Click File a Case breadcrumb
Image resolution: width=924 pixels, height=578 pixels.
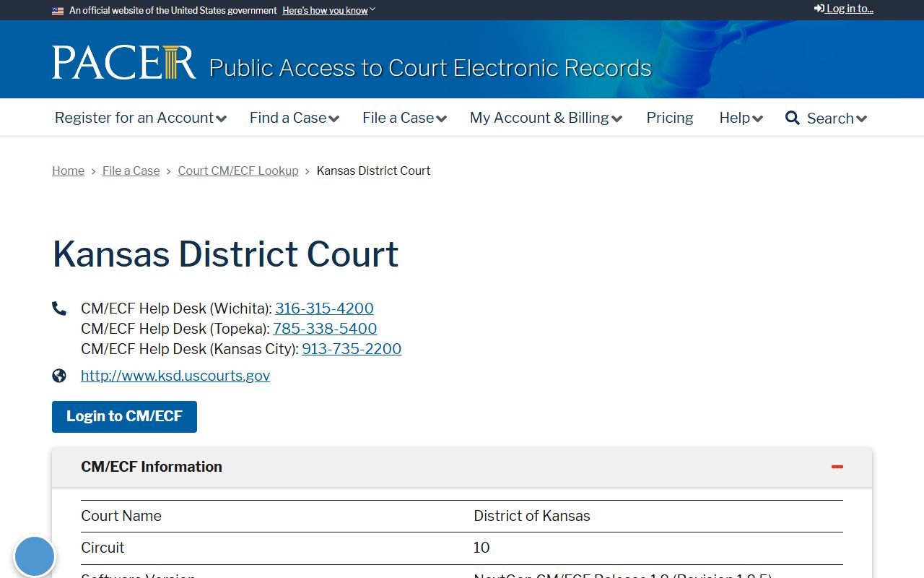131,171
